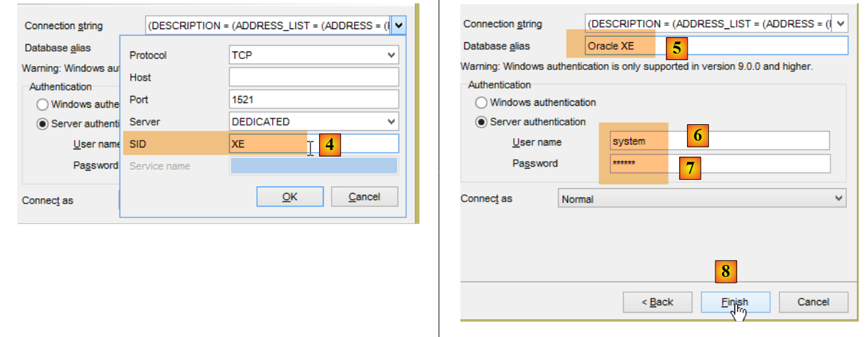Viewport: 868px width, 337px height.
Task: Go back with the < Back button
Action: point(657,302)
